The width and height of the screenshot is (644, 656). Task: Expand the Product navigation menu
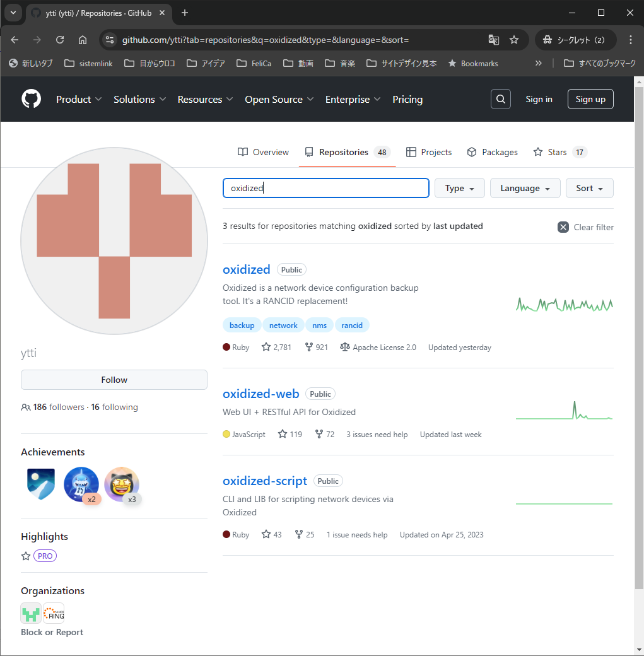[x=79, y=99]
